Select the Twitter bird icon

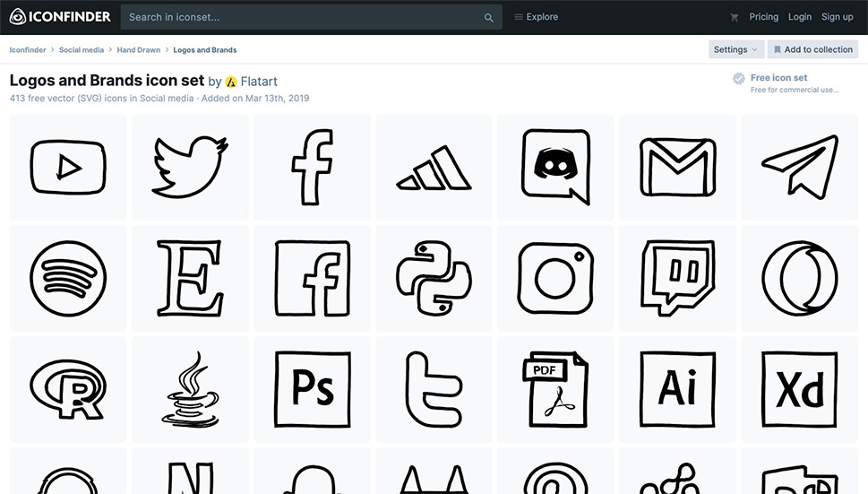pyautogui.click(x=190, y=168)
